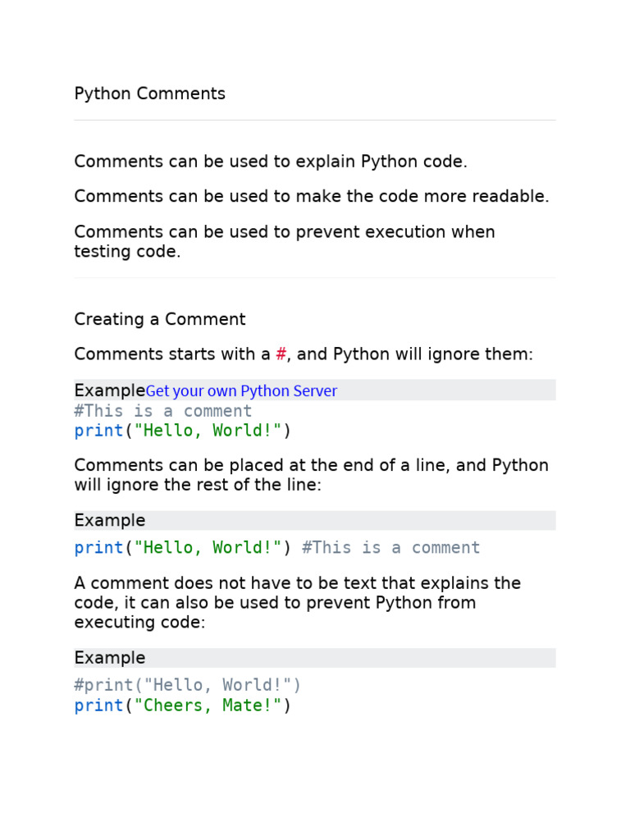
Task: Click 'Comments can be used to explain' sentence
Action: pos(271,162)
